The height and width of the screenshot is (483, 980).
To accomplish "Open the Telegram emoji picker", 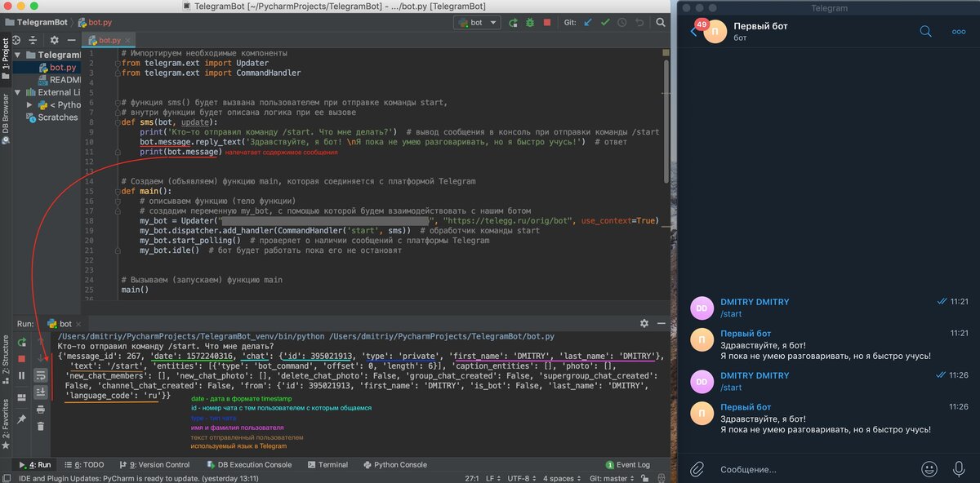I will pyautogui.click(x=929, y=469).
